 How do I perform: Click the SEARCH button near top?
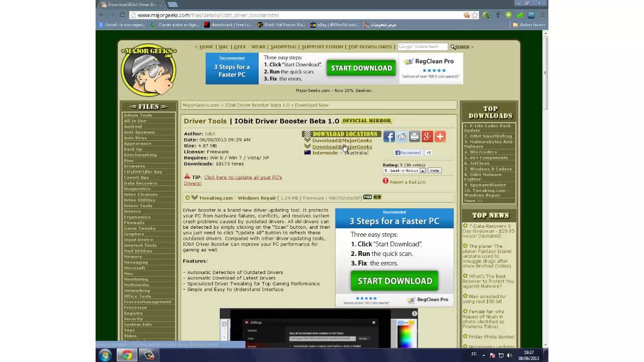(x=460, y=47)
